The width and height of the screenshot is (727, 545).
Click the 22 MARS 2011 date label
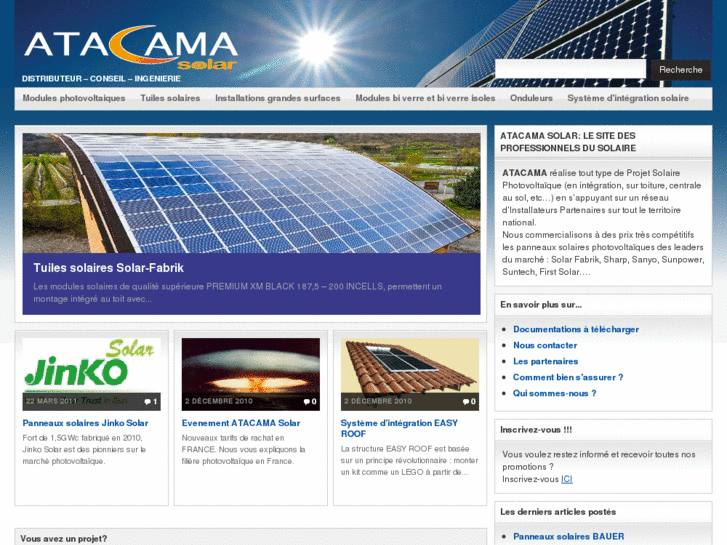coord(51,401)
